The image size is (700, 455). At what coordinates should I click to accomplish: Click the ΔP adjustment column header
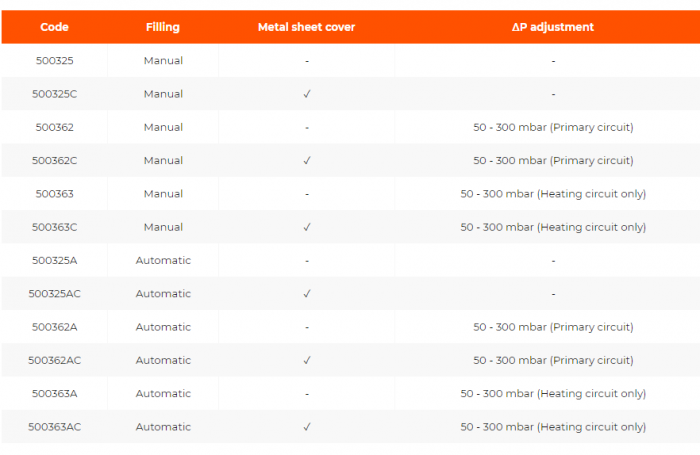(x=552, y=27)
